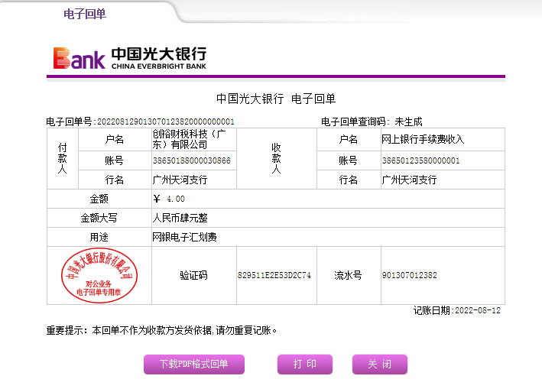
Task: Click the purpose text 网银电子汇划费
Action: pos(185,237)
